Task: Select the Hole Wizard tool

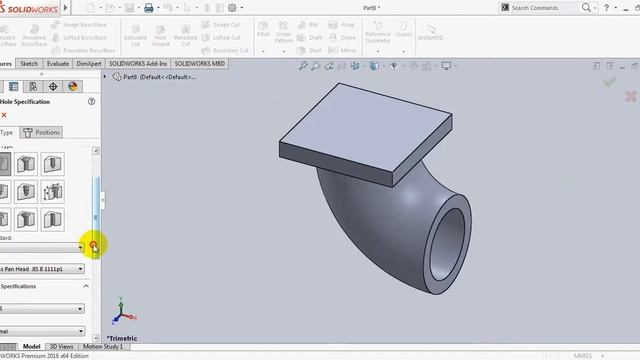Action: [160, 35]
